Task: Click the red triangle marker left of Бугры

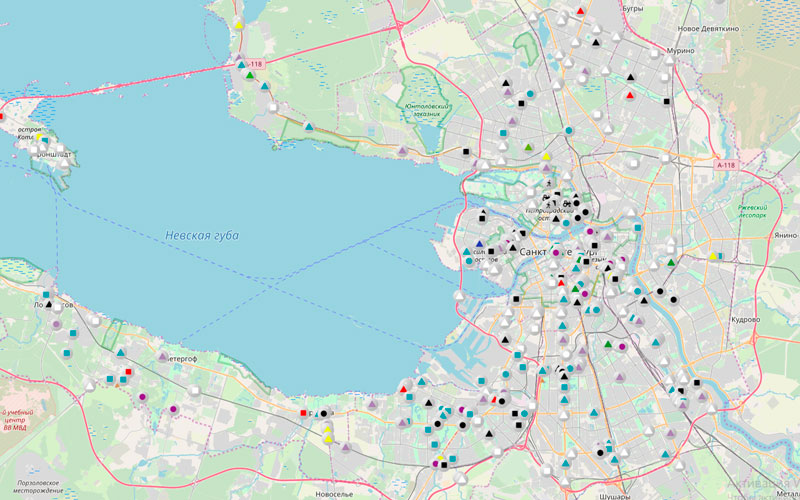Action: (x=581, y=11)
